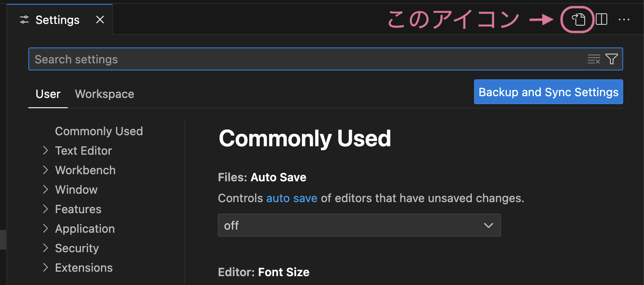
Task: Open Settings (JSON) via the circled icon
Action: tap(578, 20)
